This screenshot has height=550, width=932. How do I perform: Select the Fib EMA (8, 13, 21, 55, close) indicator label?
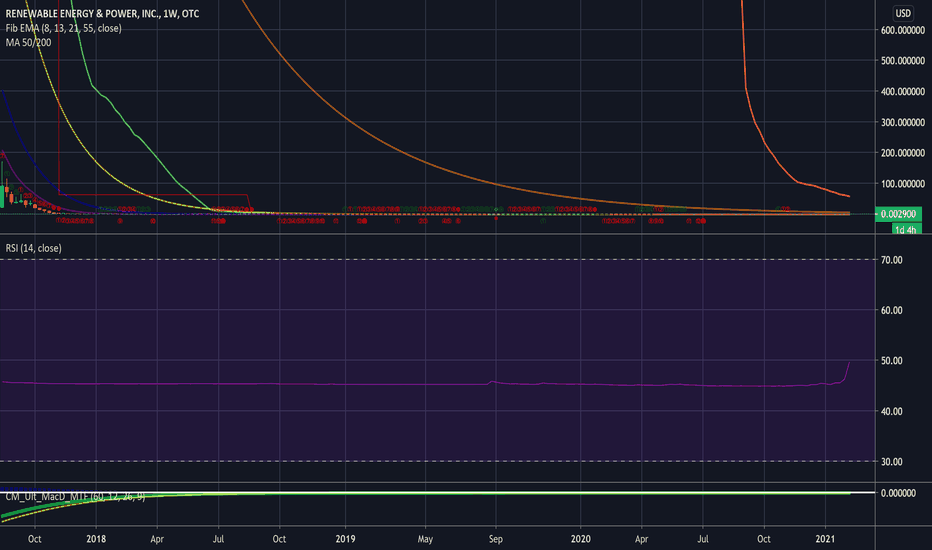pyautogui.click(x=64, y=29)
